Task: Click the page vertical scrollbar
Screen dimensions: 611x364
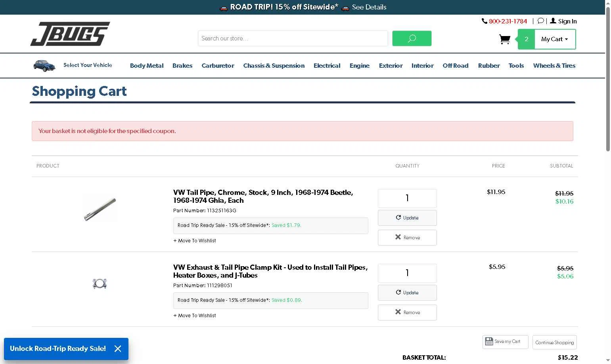Action: (x=608, y=79)
